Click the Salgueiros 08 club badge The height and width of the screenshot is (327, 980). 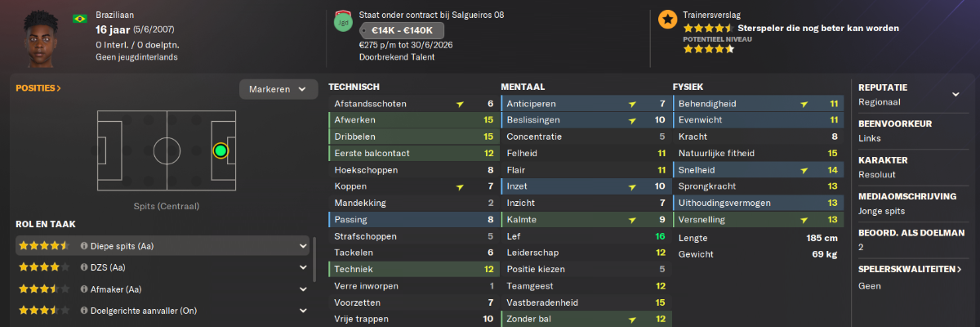click(342, 20)
